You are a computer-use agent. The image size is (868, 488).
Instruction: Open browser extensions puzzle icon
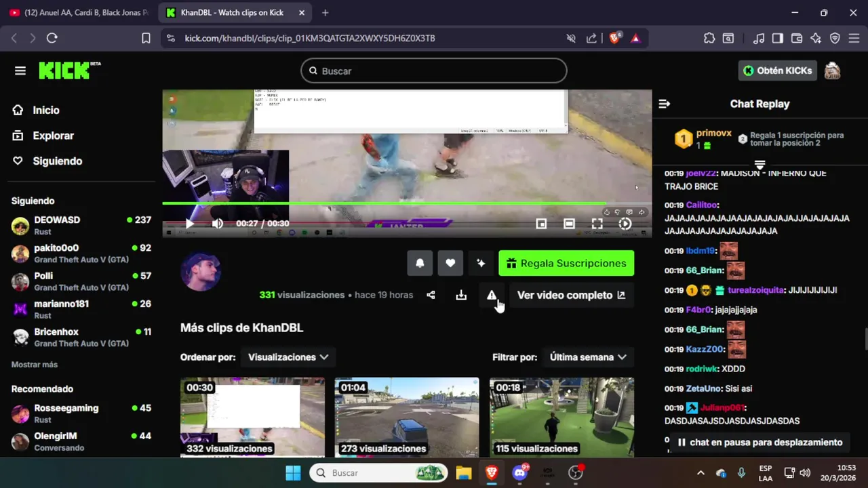pos(709,39)
